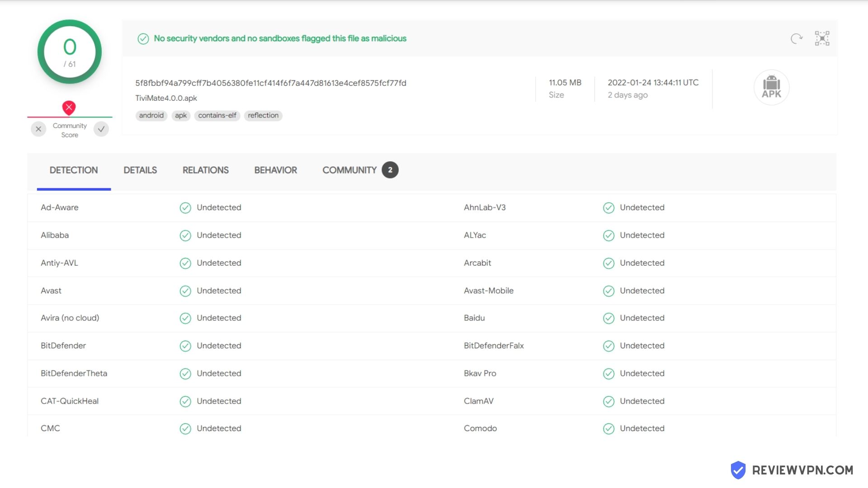Click the APK file type icon

771,87
